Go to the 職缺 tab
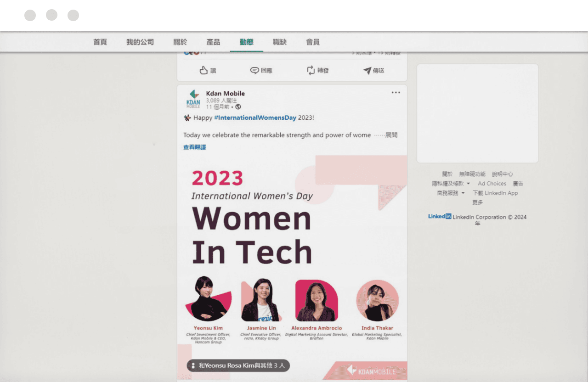 point(279,42)
